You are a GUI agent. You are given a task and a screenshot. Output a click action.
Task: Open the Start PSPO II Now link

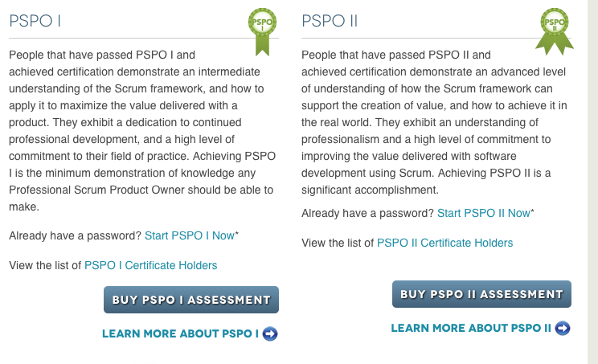point(484,213)
